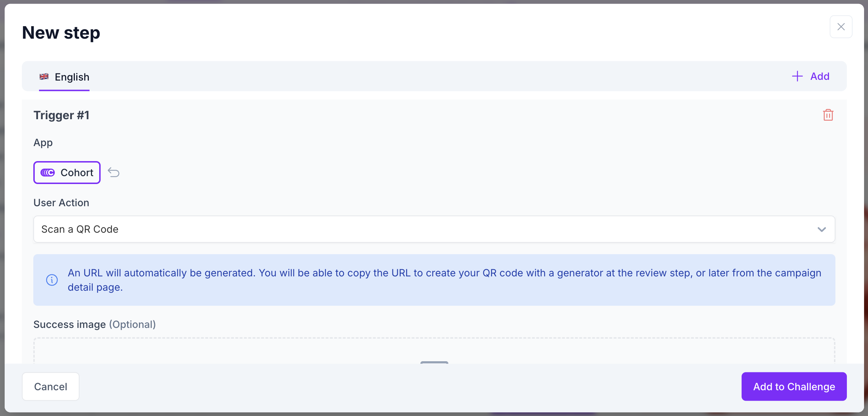The height and width of the screenshot is (416, 868).
Task: Delete Trigger #1 with trash icon
Action: click(828, 115)
